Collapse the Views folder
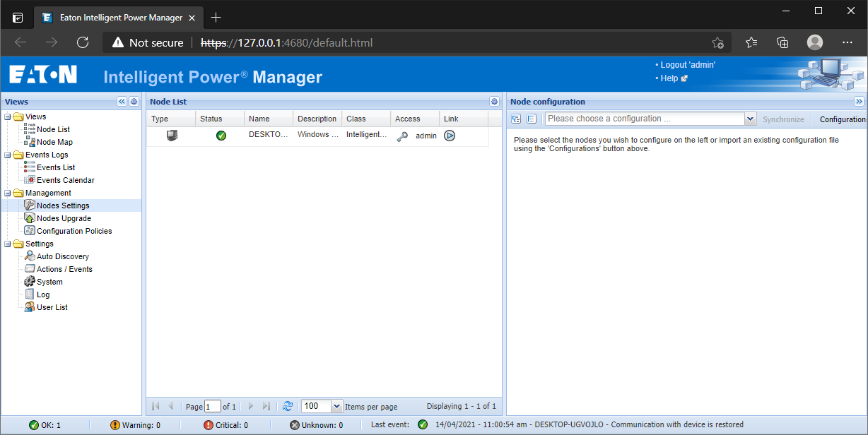Image resolution: width=868 pixels, height=435 pixels. 7,117
